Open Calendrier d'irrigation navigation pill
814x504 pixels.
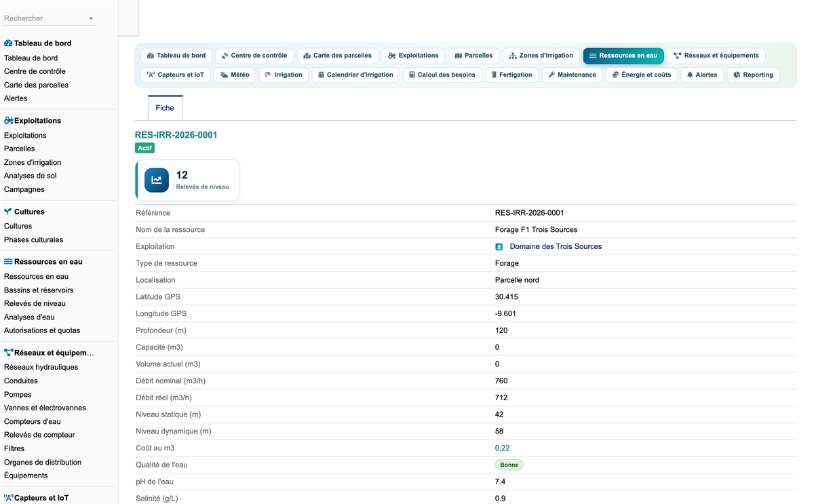(x=355, y=75)
